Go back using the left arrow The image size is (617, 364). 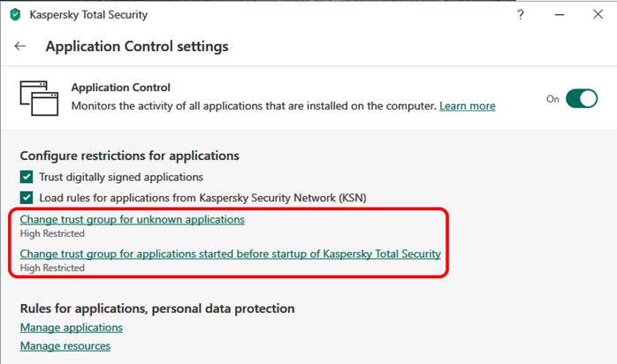tap(20, 46)
